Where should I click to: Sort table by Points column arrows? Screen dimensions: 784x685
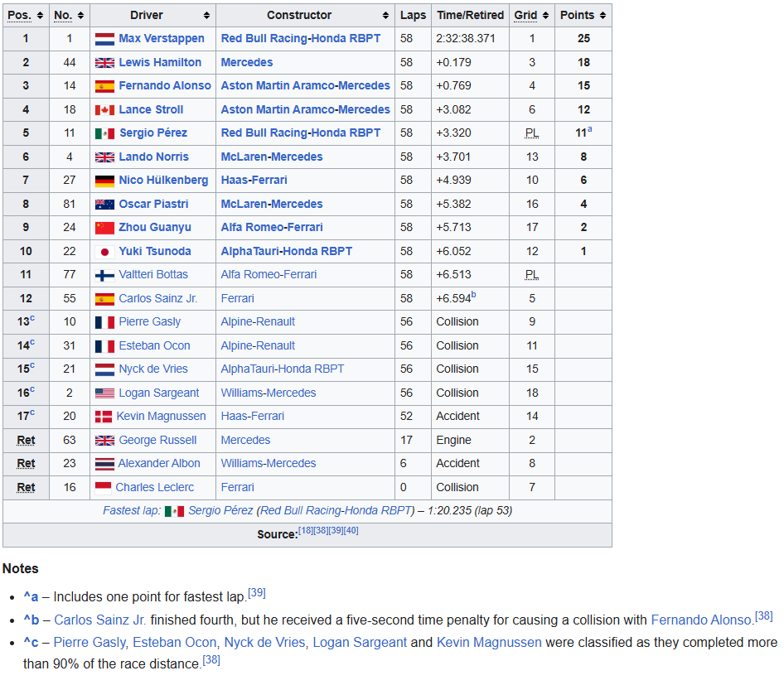(x=603, y=16)
